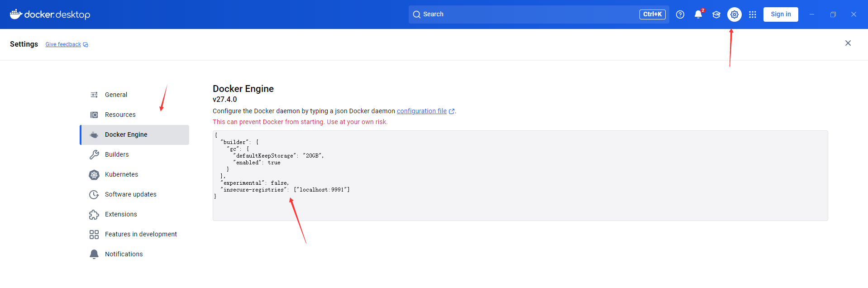Open Features in development tab
This screenshot has width=868, height=288.
click(134, 234)
